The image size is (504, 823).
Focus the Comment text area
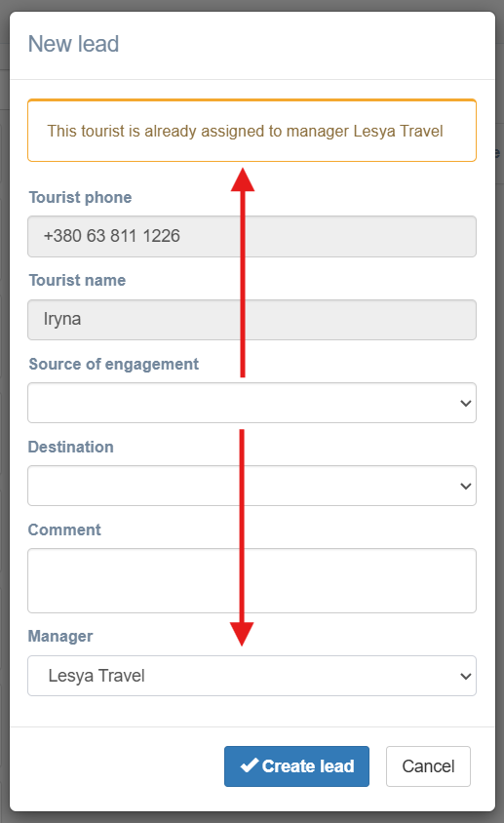coord(252,580)
